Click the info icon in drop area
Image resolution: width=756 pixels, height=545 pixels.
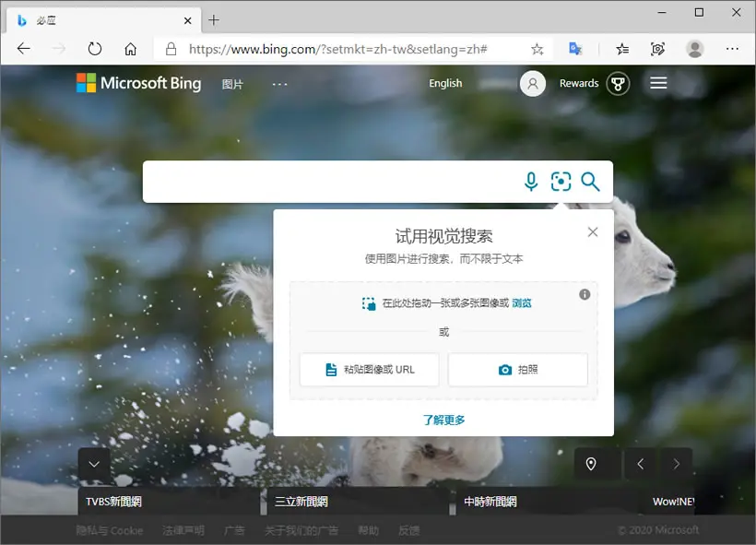tap(585, 294)
